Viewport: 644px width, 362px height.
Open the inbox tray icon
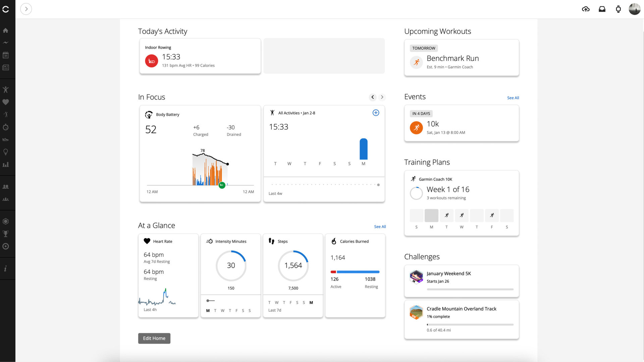click(x=602, y=9)
